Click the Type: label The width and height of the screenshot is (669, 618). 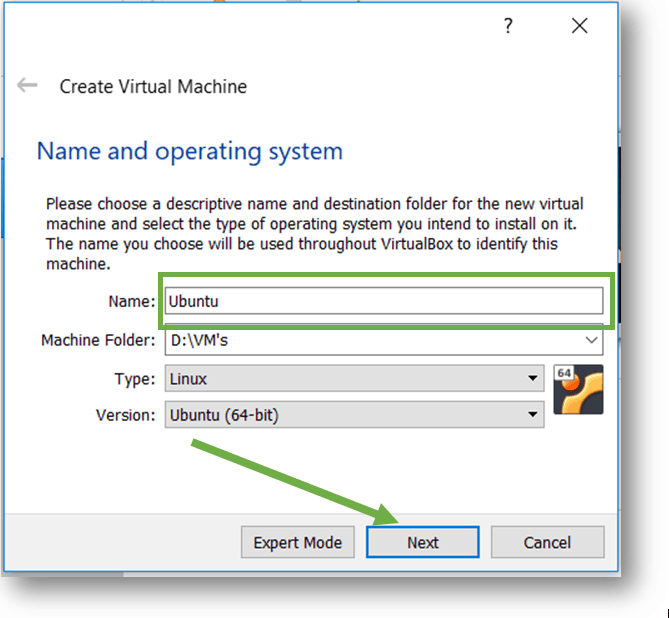[135, 379]
